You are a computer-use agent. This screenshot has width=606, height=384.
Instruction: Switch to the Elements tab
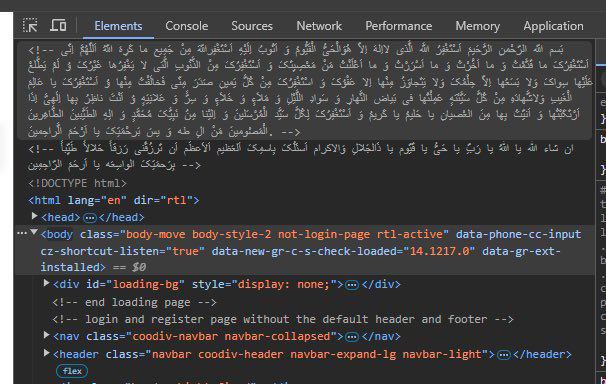118,26
